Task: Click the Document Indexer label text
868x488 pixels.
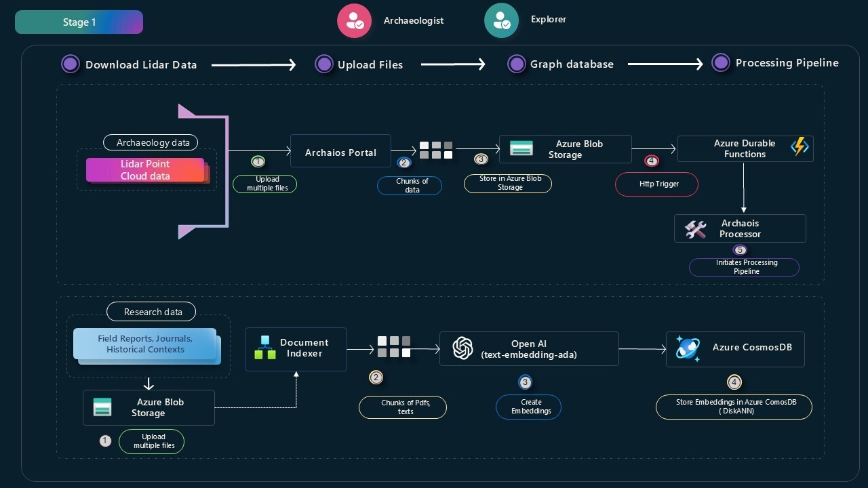Action: (304, 348)
